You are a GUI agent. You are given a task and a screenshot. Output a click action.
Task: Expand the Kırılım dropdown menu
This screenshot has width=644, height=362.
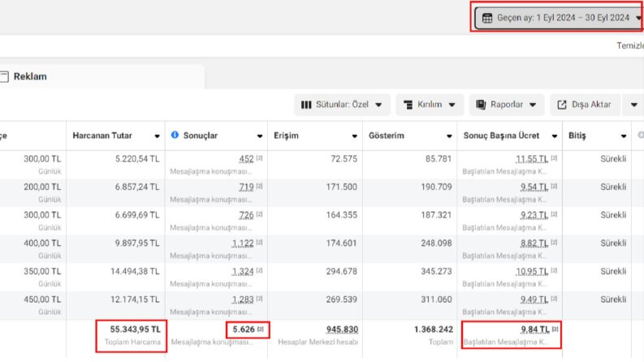point(430,105)
